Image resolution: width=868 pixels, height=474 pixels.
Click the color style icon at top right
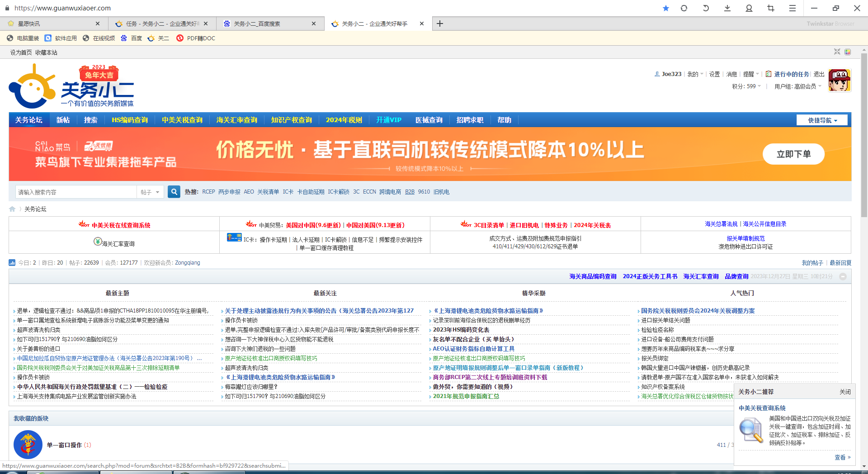point(848,52)
